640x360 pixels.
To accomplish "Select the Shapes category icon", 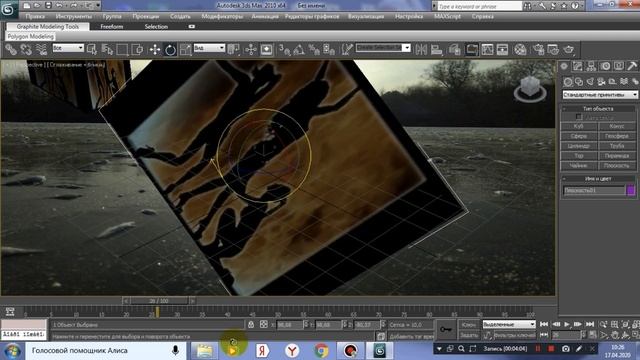I will pyautogui.click(x=579, y=82).
